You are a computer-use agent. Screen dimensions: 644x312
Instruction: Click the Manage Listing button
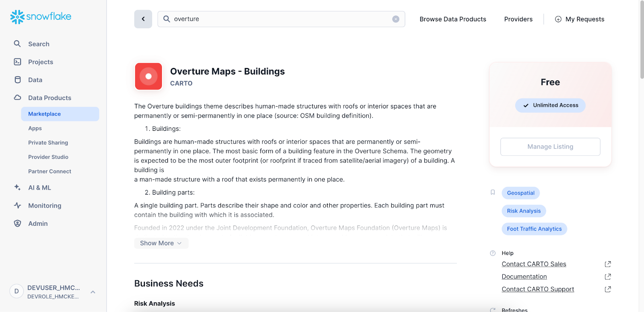pyautogui.click(x=550, y=147)
